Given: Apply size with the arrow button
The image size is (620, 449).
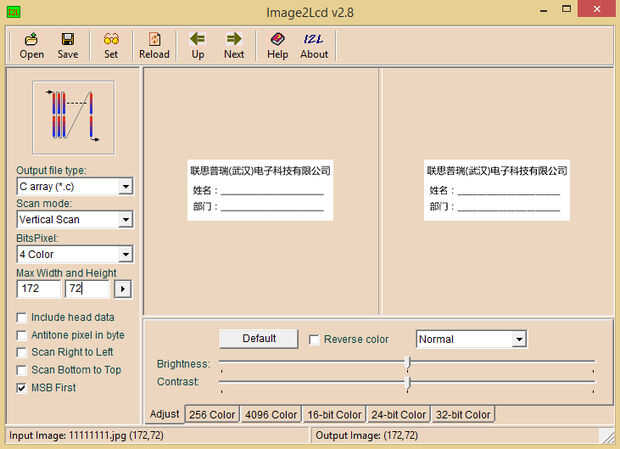Looking at the screenshot, I should 123,289.
